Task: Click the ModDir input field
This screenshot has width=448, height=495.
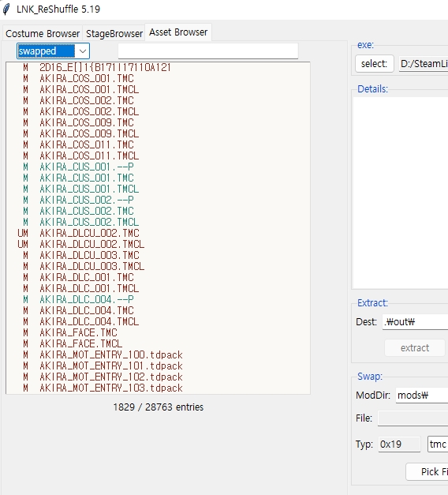Action: [x=422, y=396]
